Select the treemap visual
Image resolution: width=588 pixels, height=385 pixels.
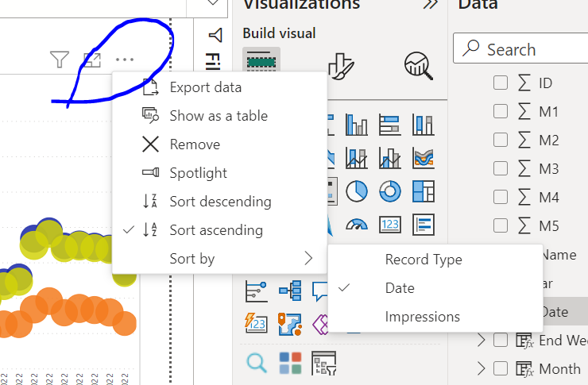tap(424, 191)
